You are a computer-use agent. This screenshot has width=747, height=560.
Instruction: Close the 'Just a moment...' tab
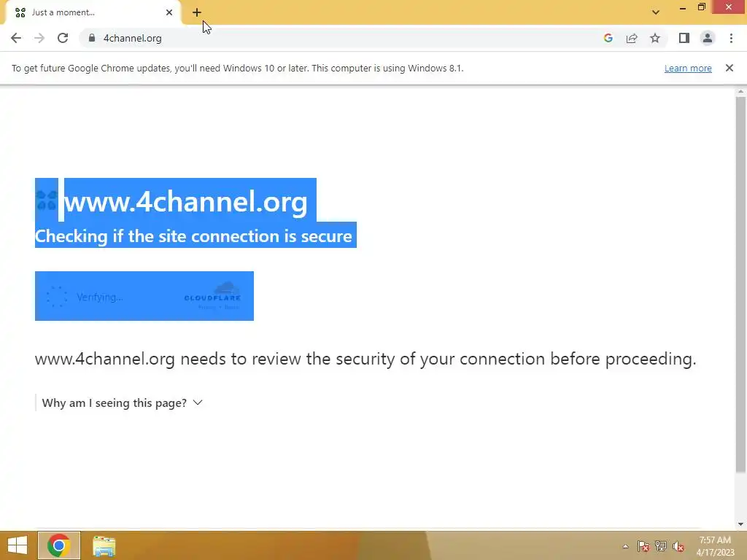[169, 12]
